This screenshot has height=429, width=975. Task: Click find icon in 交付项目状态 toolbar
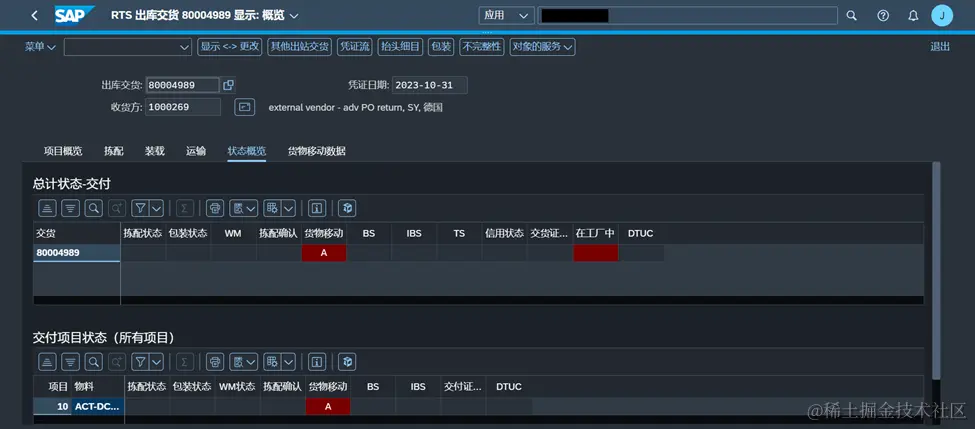(x=93, y=361)
